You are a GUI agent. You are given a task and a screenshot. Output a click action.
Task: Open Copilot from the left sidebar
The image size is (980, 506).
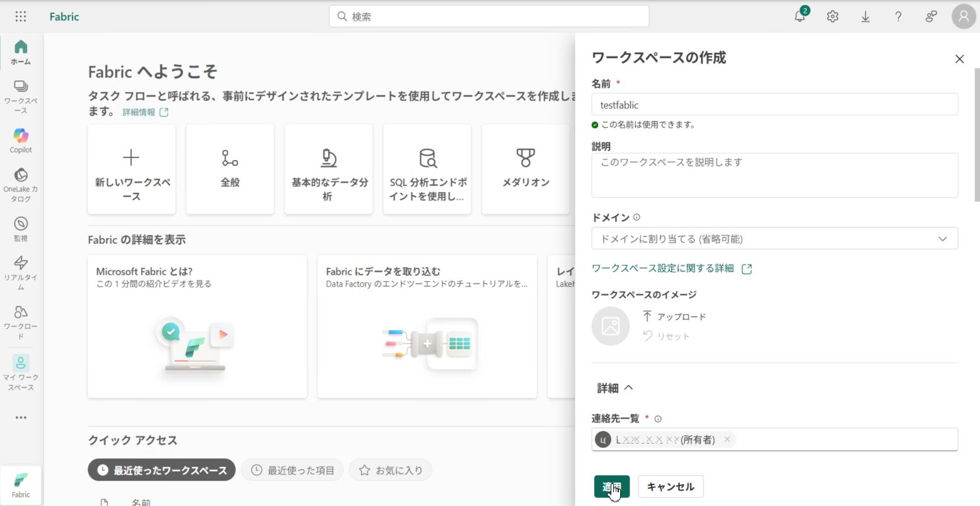[21, 141]
